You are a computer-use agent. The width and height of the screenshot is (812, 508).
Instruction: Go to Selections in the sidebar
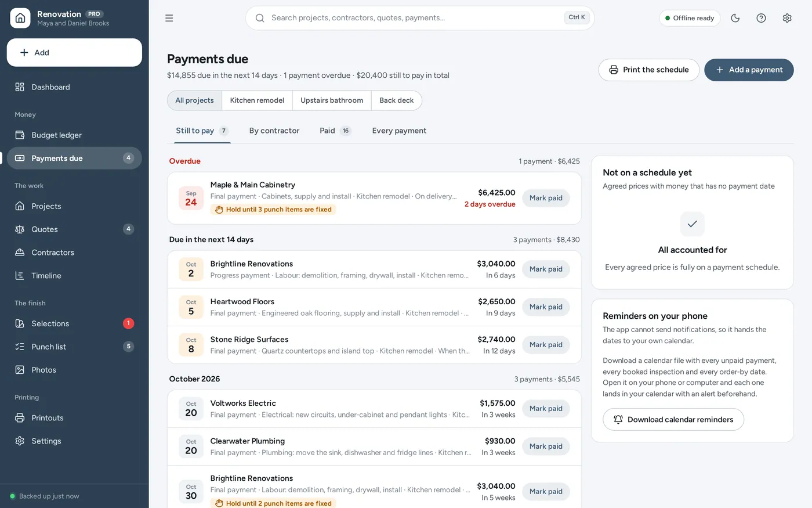pyautogui.click(x=74, y=323)
